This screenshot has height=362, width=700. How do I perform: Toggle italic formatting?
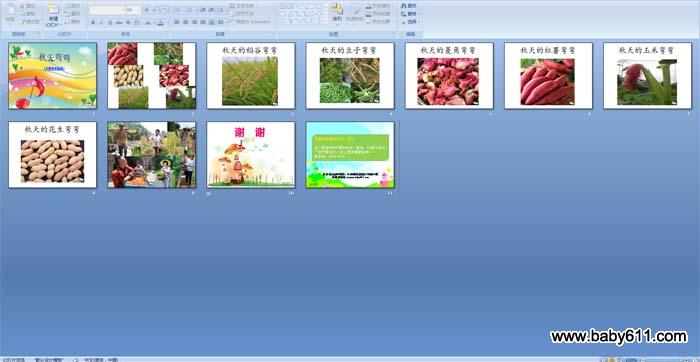(101, 22)
